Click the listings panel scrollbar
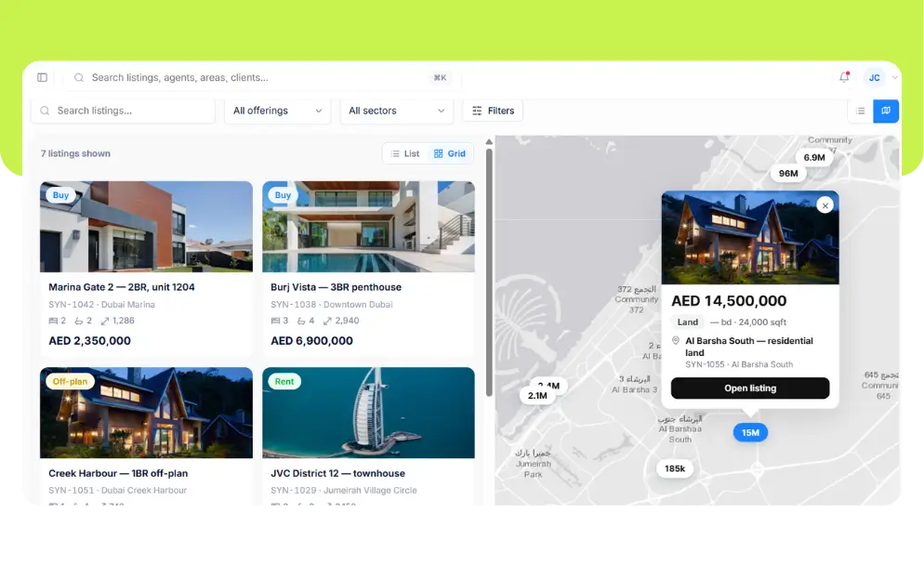This screenshot has width=924, height=566. pyautogui.click(x=489, y=271)
